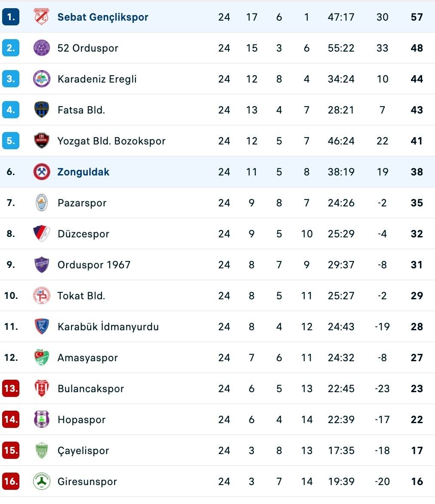Image resolution: width=435 pixels, height=504 pixels.
Task: Select the Karabük İdmanyurdu team name
Action: pos(108,327)
